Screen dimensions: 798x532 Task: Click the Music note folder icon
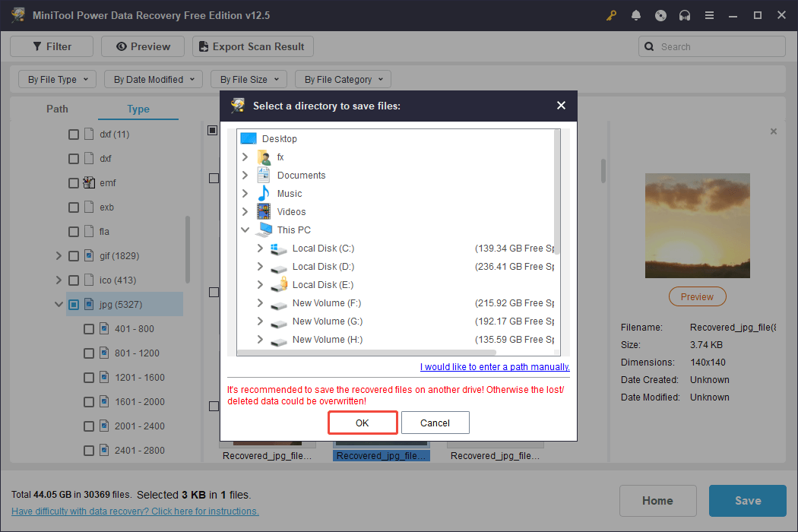coord(264,194)
